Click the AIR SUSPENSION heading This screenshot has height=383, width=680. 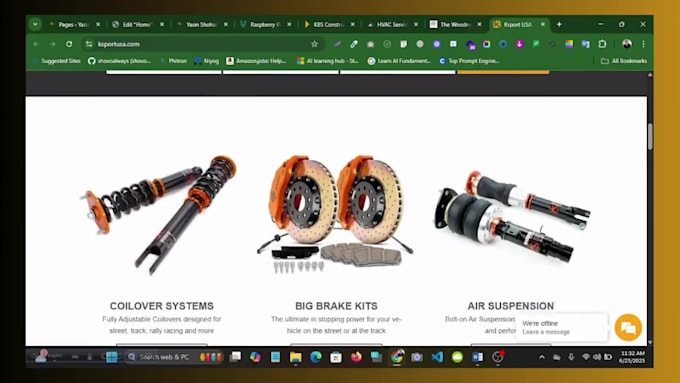(510, 306)
